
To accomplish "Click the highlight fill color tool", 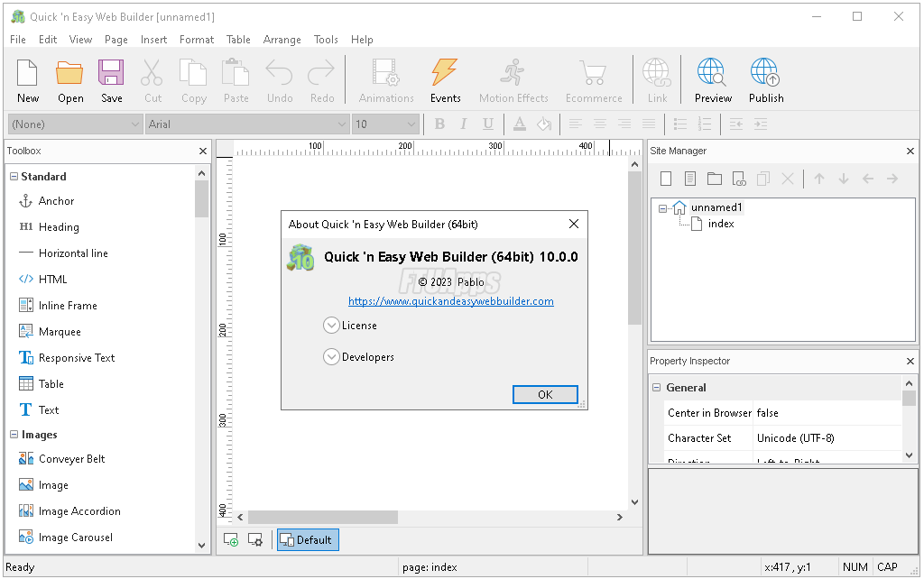I will (x=543, y=124).
